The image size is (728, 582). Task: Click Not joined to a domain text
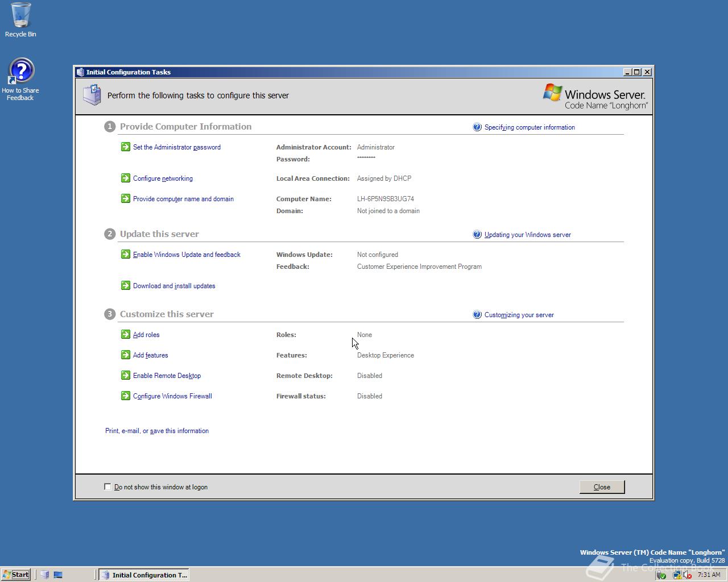(x=388, y=211)
